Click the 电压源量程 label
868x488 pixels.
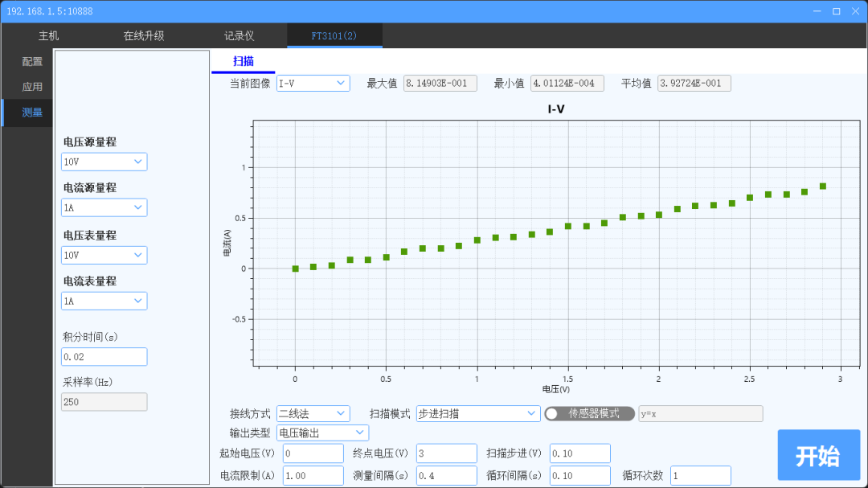coord(90,142)
